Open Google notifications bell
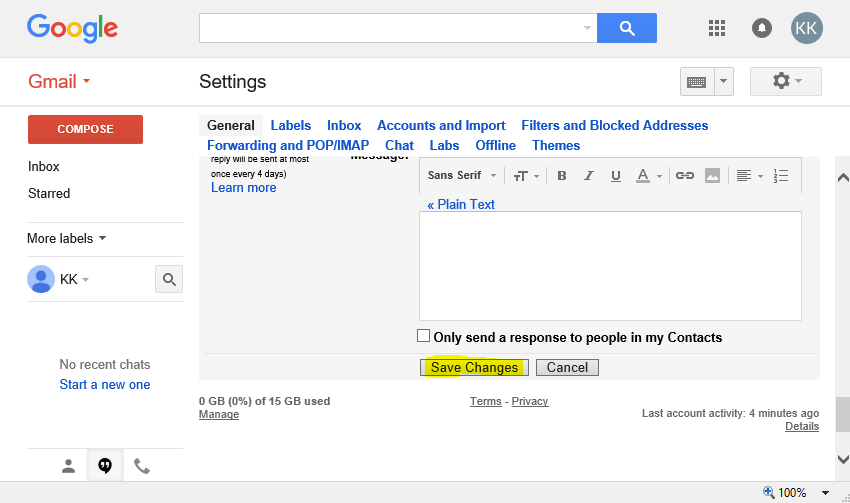 (x=762, y=28)
